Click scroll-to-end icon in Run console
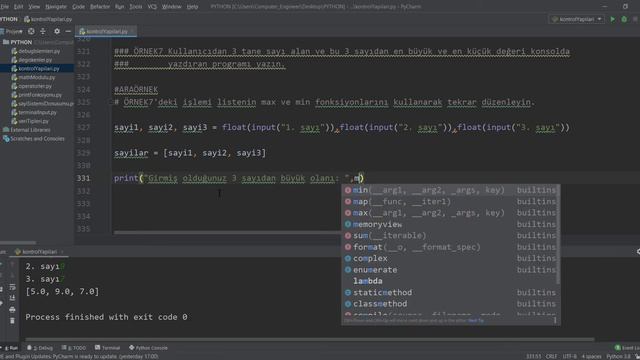Viewport: 640px width, 360px height. coord(12,298)
